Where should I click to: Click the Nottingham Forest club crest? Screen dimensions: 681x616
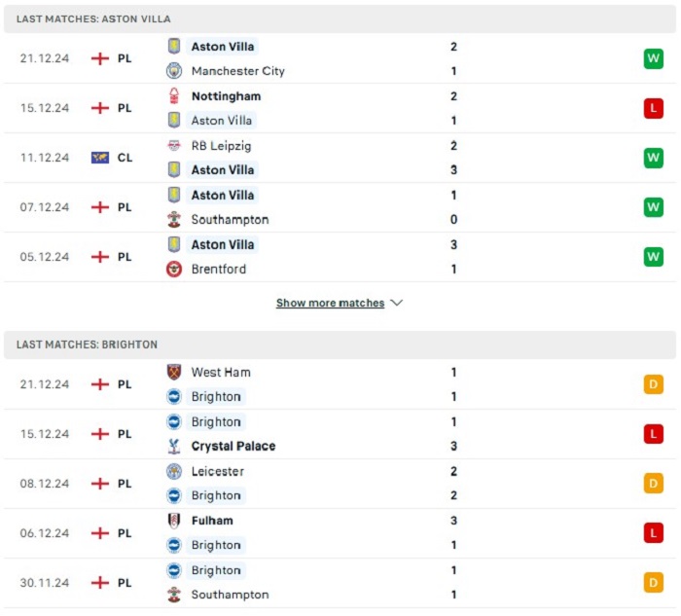point(174,96)
